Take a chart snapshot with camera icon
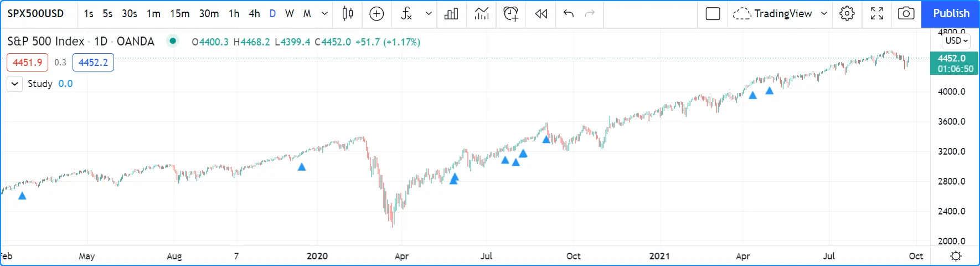Image resolution: width=980 pixels, height=266 pixels. tap(906, 14)
